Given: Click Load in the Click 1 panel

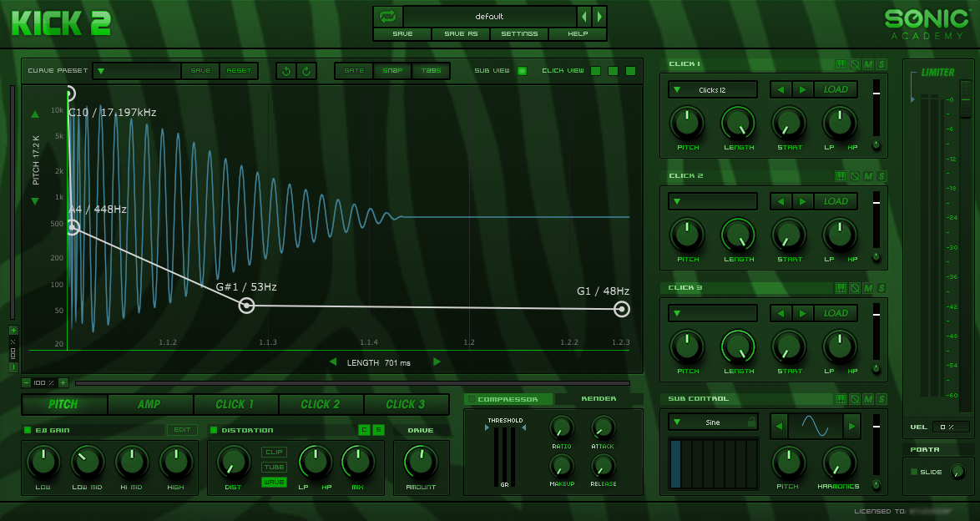Looking at the screenshot, I should [x=836, y=89].
